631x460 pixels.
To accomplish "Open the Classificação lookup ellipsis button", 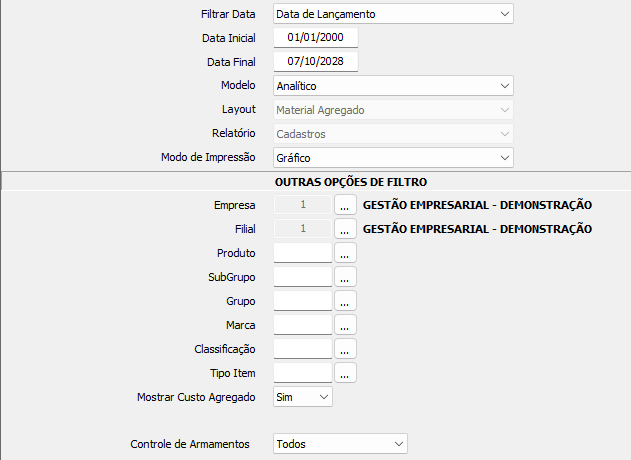I will (345, 349).
